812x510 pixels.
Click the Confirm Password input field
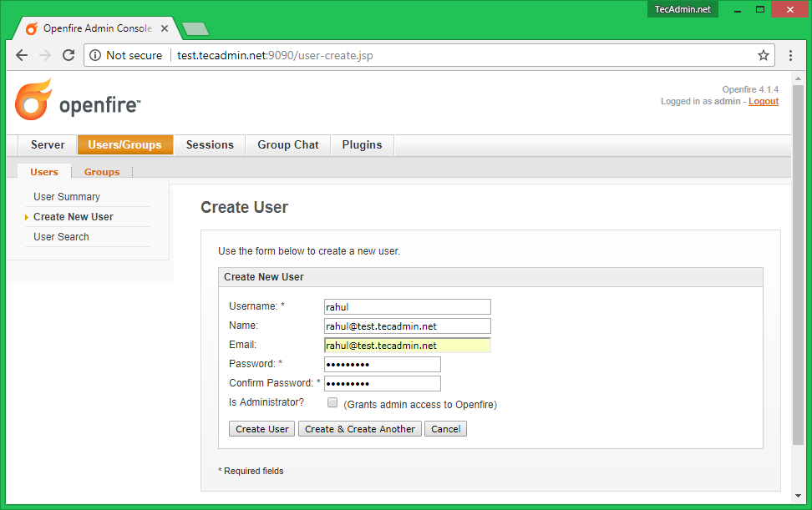point(382,383)
